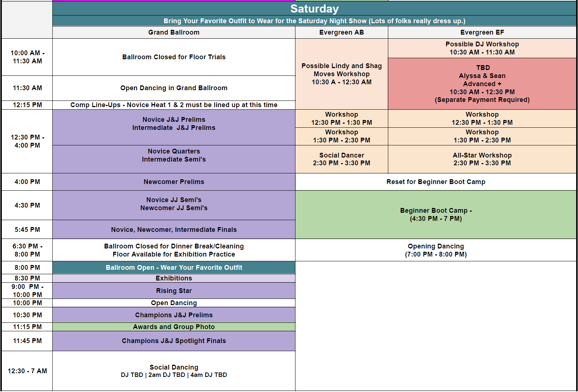
Task: Select the 8:00 PM time cell
Action: coord(27,268)
